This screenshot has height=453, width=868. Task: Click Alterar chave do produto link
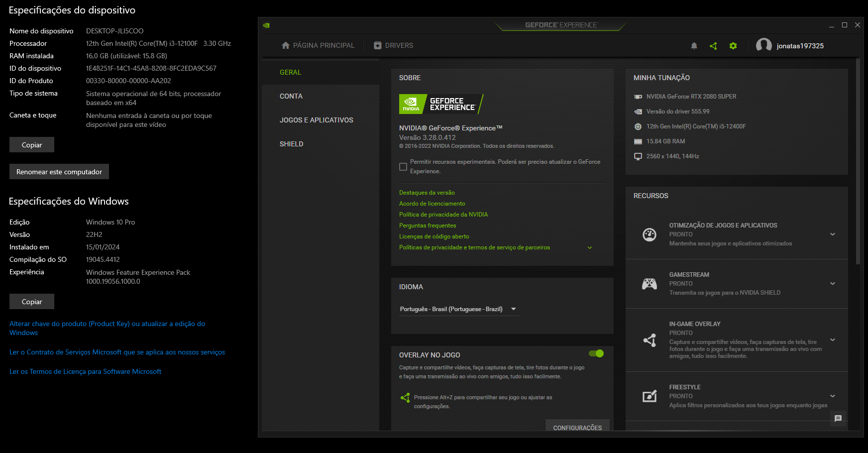(107, 328)
